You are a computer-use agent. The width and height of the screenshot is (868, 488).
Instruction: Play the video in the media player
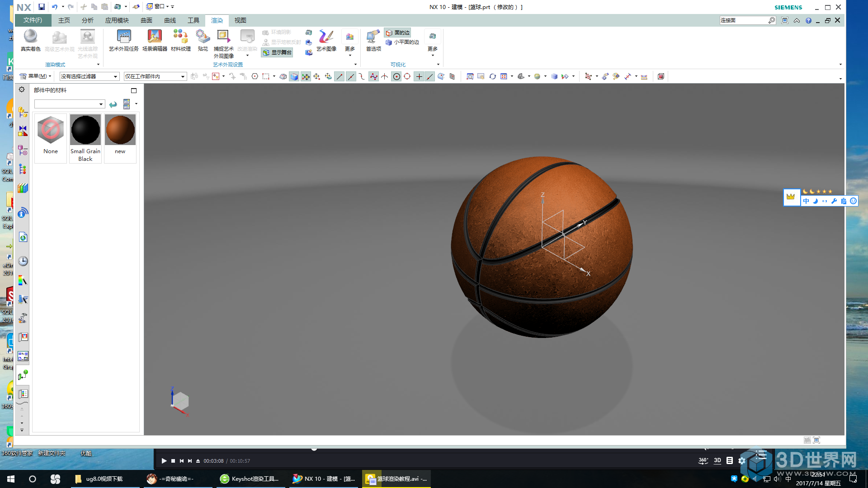coord(164,461)
